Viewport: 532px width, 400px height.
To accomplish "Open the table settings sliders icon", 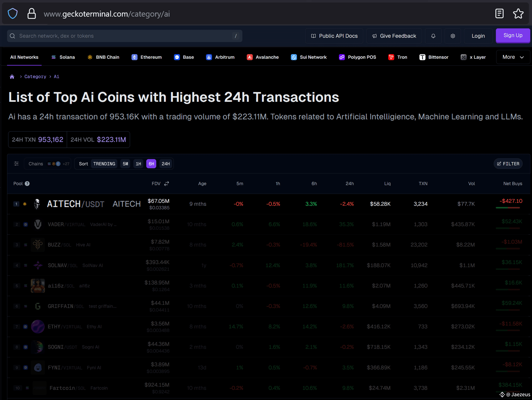I will point(16,164).
